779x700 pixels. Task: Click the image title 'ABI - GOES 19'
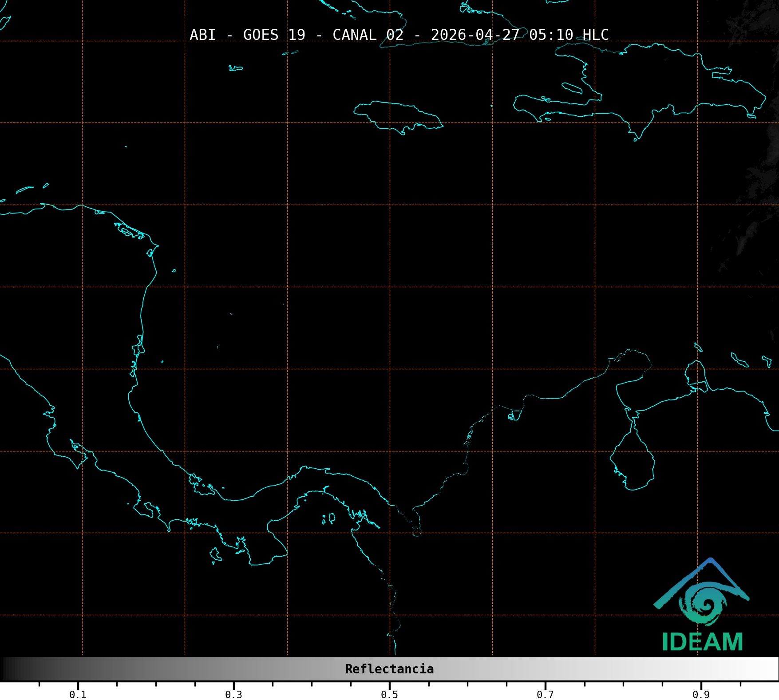tap(247, 35)
